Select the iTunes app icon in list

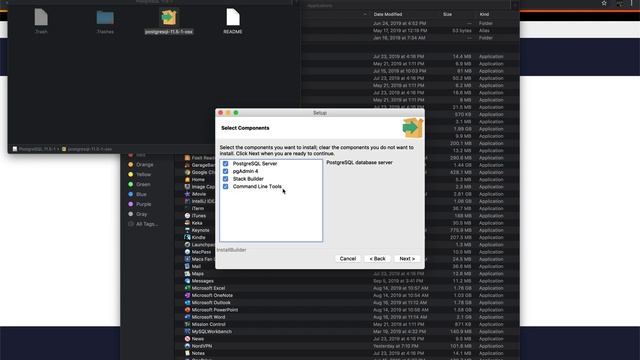pyautogui.click(x=187, y=216)
